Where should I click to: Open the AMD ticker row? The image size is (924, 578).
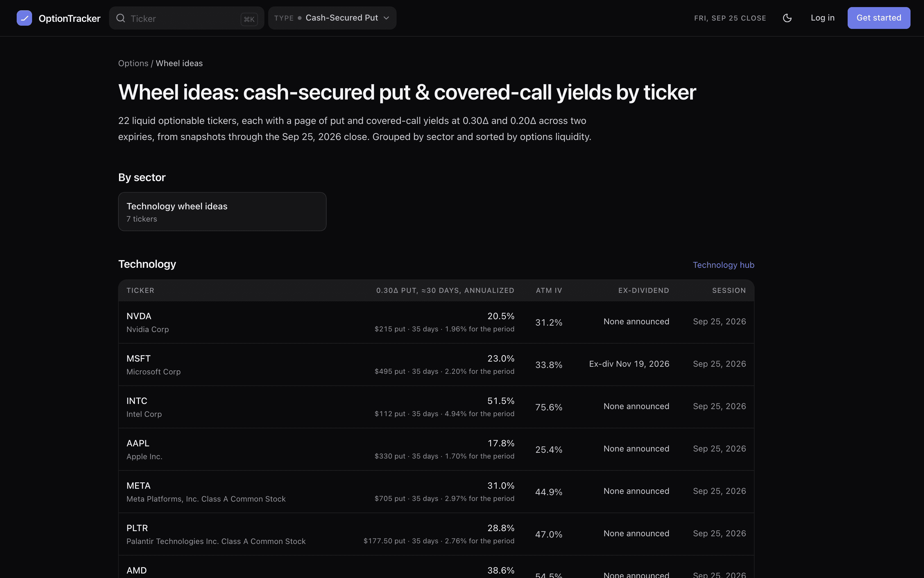click(x=436, y=567)
